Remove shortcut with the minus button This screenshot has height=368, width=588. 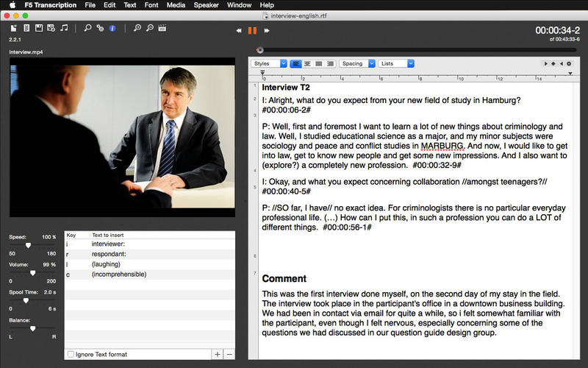(229, 354)
